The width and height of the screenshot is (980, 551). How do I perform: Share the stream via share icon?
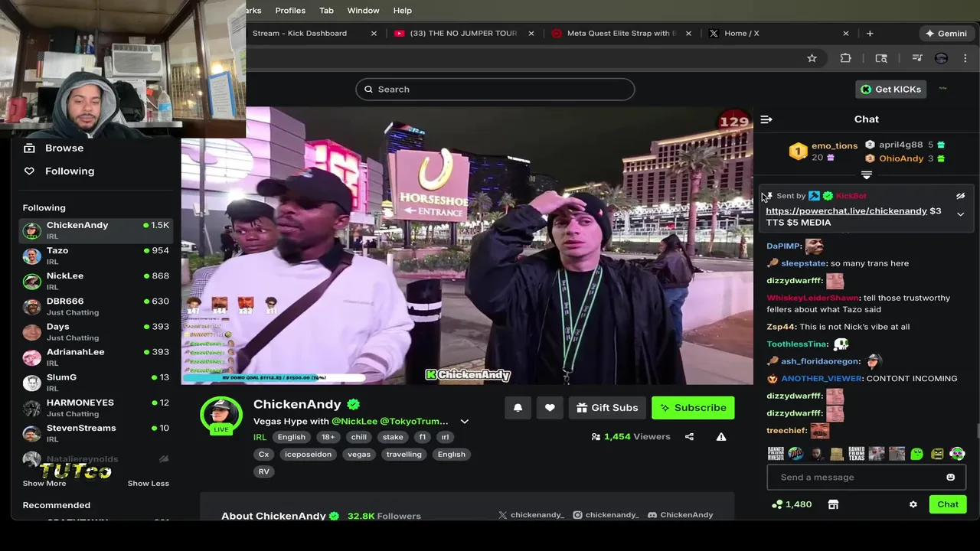pos(689,437)
